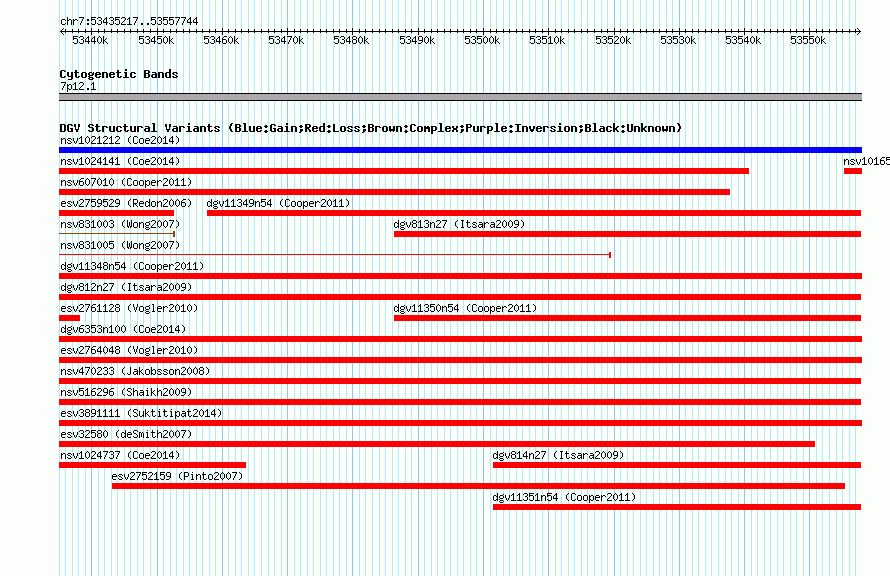Click dgv814n27 (Itsara2009) label

[558, 455]
